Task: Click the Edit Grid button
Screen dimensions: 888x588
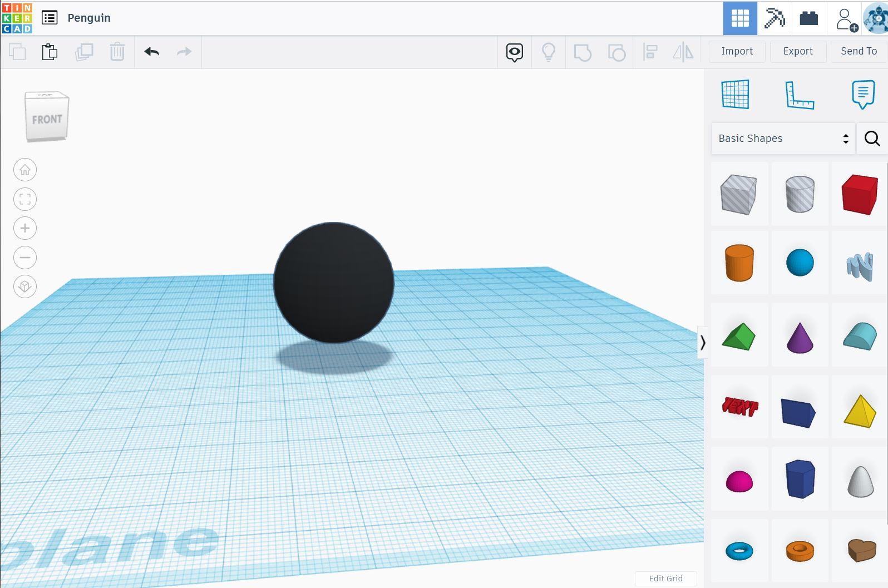Action: 665,579
